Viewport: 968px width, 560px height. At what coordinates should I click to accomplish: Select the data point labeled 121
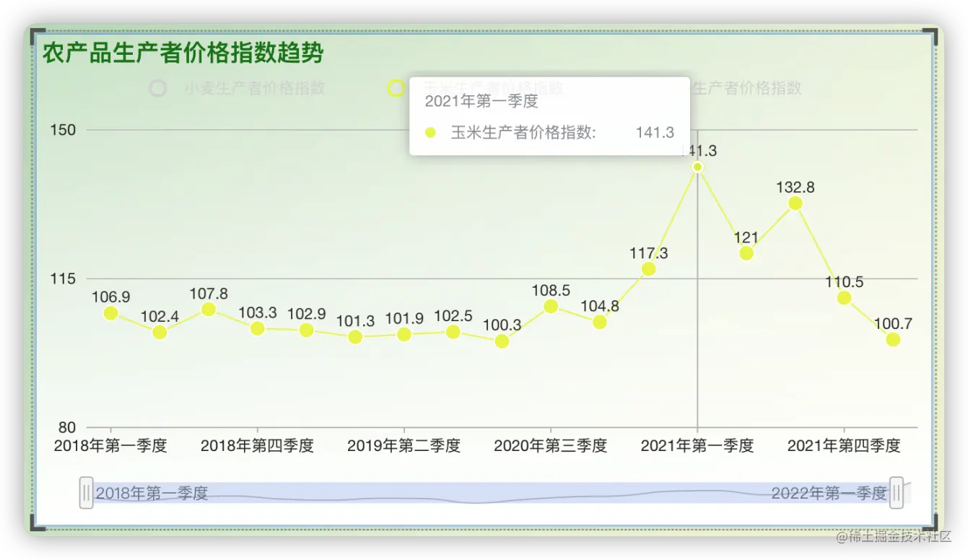pyautogui.click(x=746, y=253)
